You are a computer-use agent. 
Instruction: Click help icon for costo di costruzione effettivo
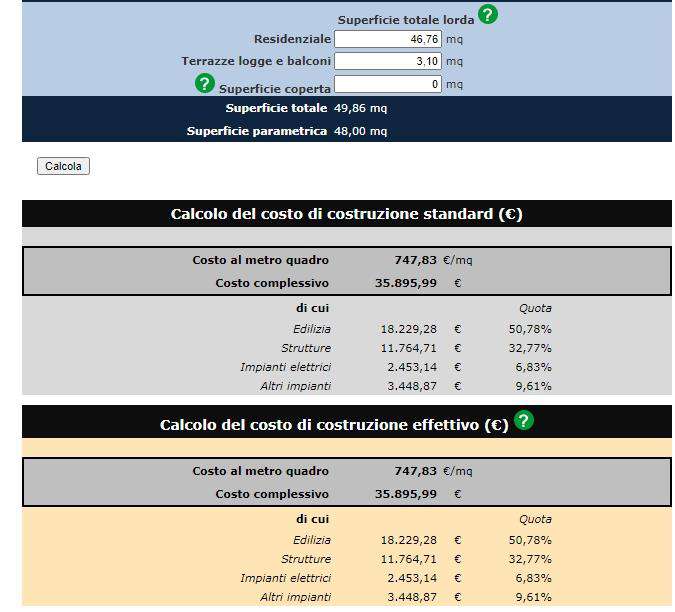coord(523,421)
